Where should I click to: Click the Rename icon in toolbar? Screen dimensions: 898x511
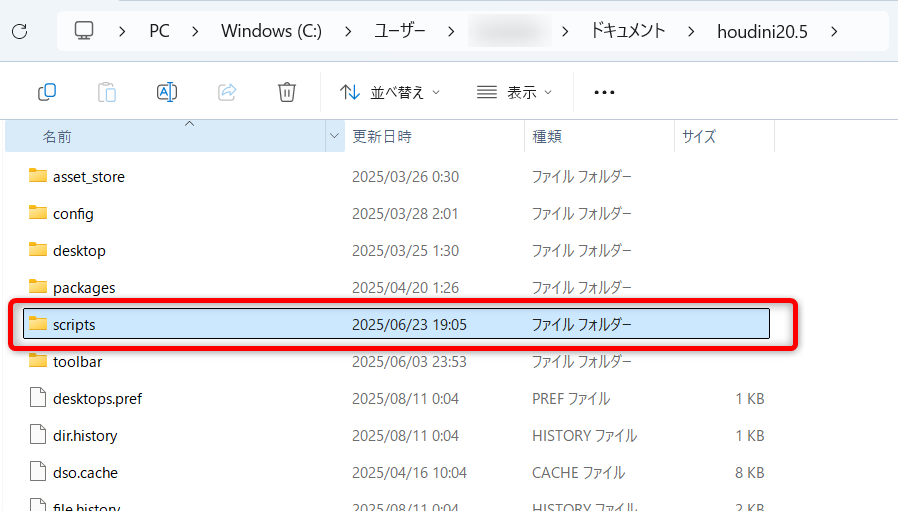[167, 92]
